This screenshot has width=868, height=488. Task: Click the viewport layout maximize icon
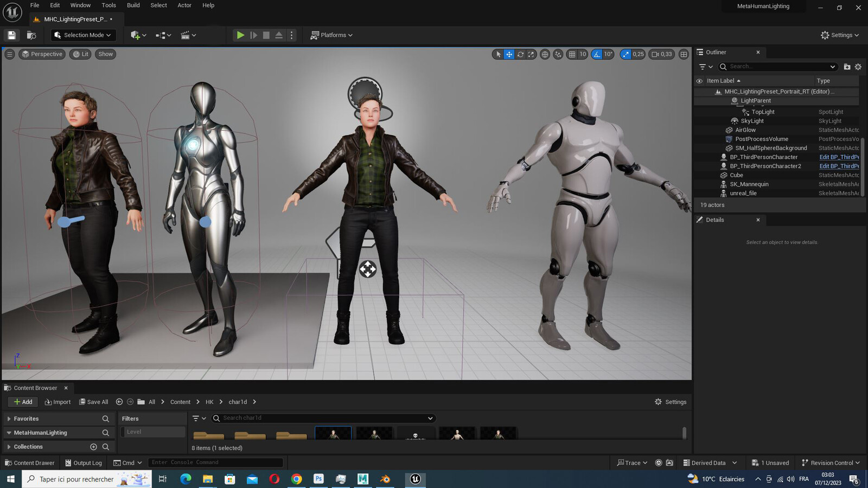(x=684, y=54)
